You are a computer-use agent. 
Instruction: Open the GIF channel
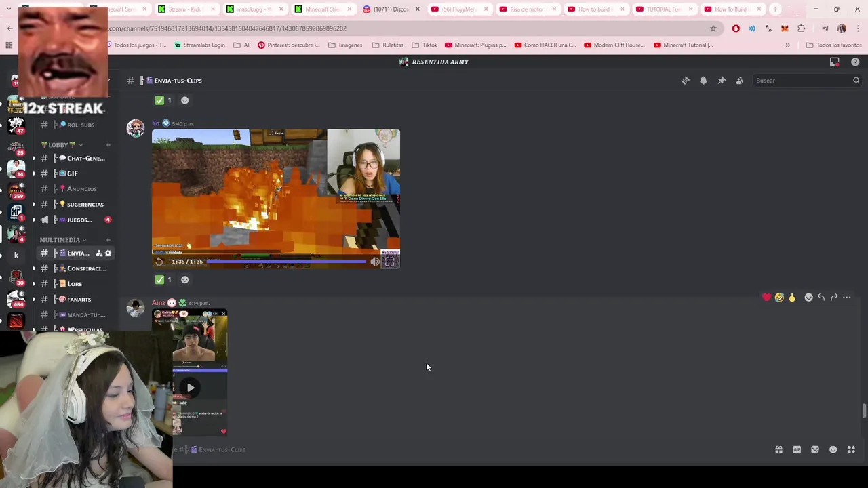tap(75, 174)
